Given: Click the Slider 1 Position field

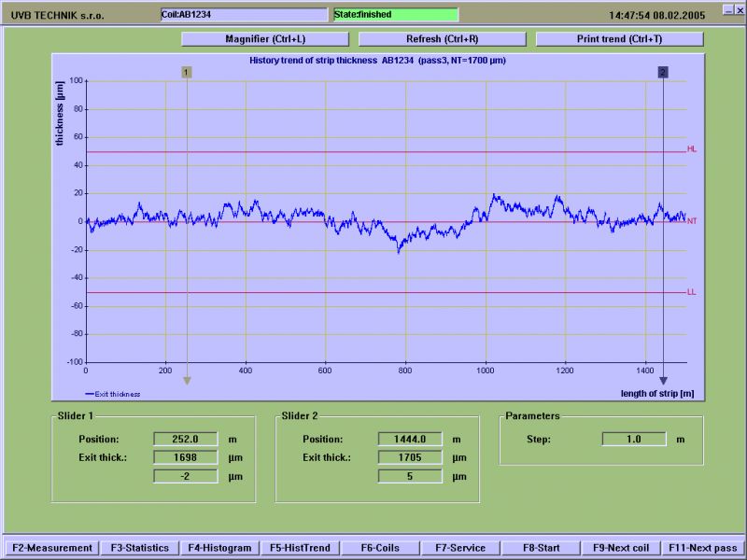Looking at the screenshot, I should coord(185,439).
